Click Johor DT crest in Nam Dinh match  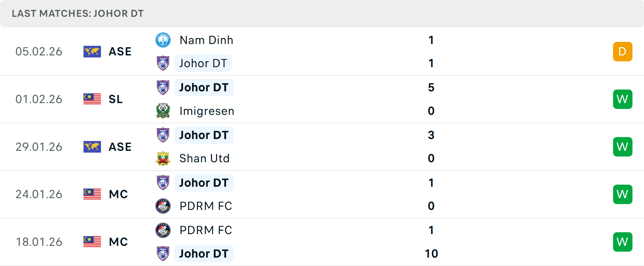tap(163, 63)
